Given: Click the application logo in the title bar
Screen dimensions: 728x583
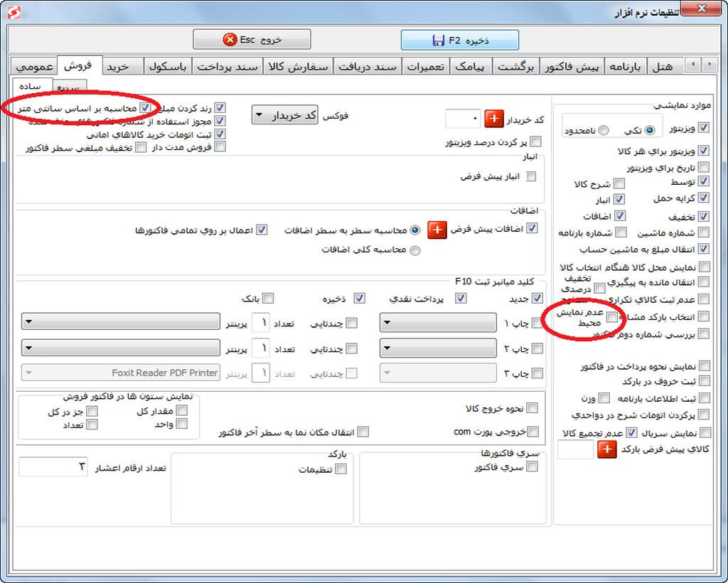Looking at the screenshot, I should (14, 11).
